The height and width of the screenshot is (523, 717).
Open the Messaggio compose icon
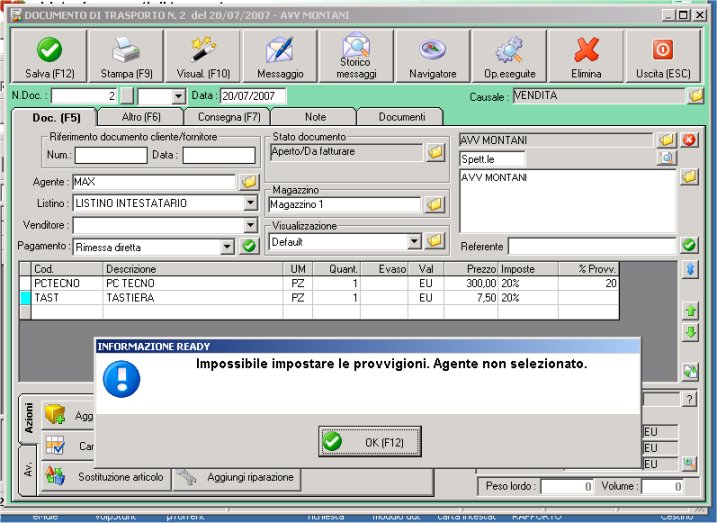pyautogui.click(x=279, y=57)
